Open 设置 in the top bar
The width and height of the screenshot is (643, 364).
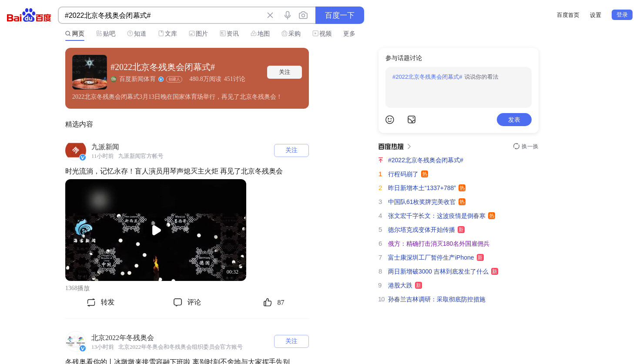click(596, 15)
